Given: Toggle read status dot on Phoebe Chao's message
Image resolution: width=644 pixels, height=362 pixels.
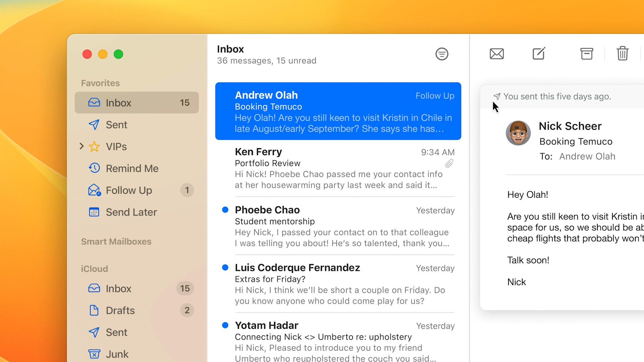Looking at the screenshot, I should tap(225, 209).
